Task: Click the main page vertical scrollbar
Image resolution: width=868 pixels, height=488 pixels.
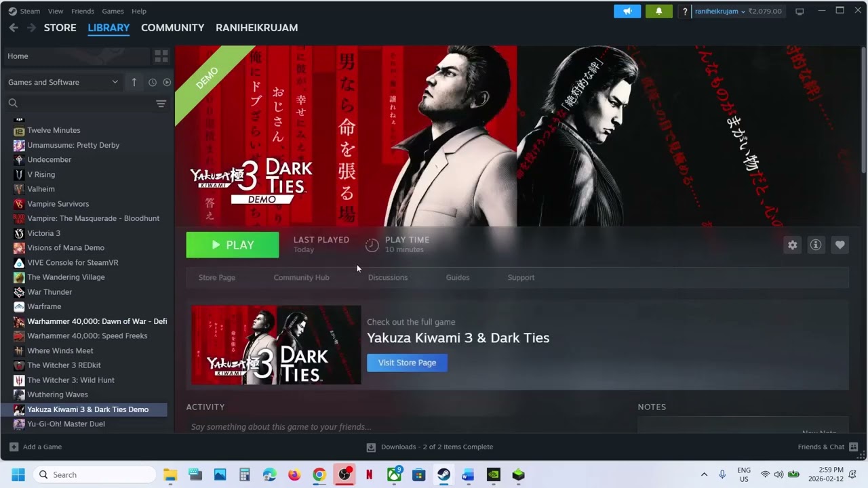Action: coord(863,108)
